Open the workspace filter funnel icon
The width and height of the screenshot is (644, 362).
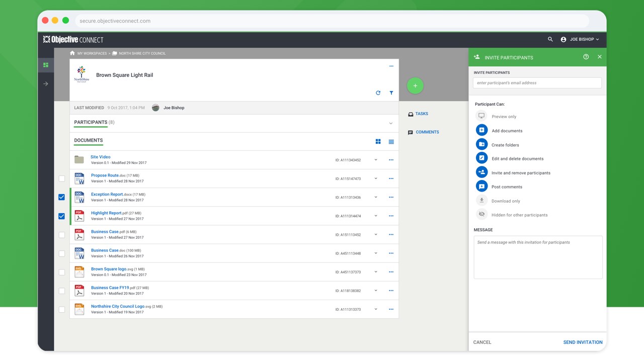click(391, 93)
